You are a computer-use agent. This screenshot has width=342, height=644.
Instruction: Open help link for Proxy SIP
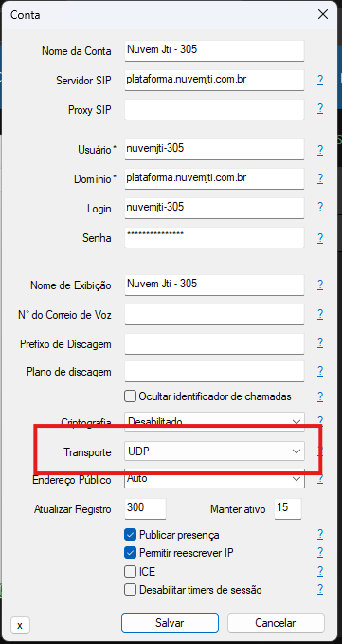point(320,109)
